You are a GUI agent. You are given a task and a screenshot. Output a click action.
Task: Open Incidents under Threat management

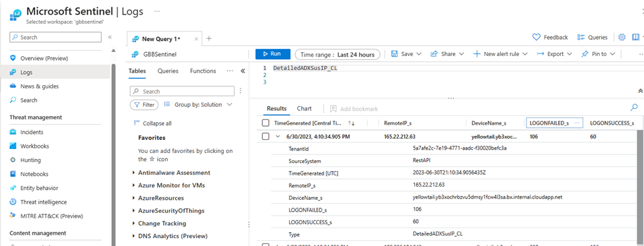tap(32, 132)
